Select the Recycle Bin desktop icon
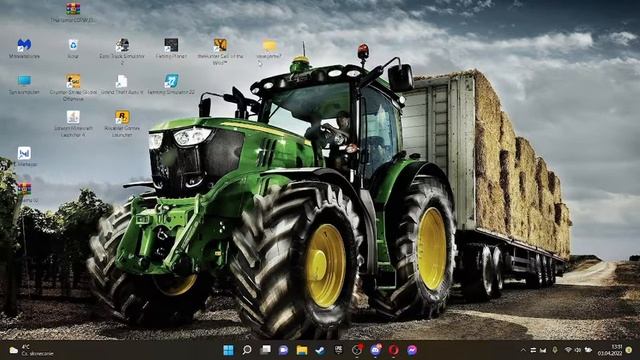 point(73,45)
